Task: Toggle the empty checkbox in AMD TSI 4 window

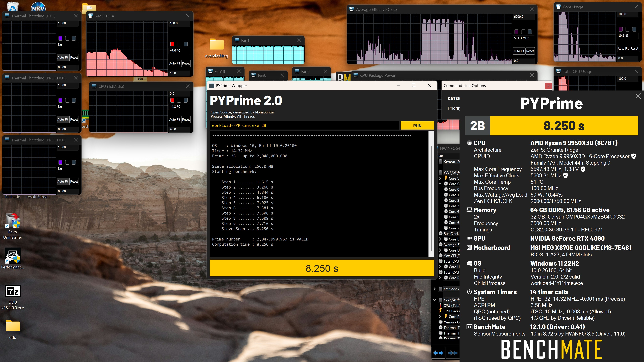Action: point(179,44)
